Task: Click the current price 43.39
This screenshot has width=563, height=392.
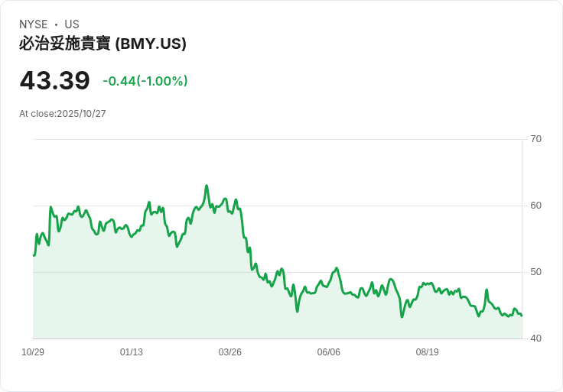Action: (55, 81)
